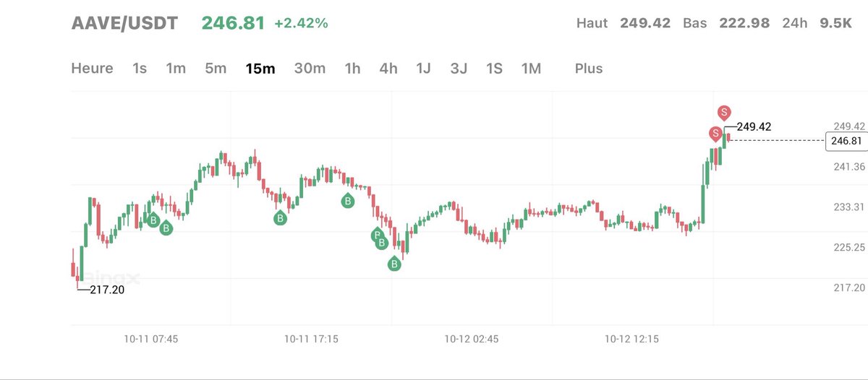Click the 246.81 current price tag on axis

(x=846, y=141)
